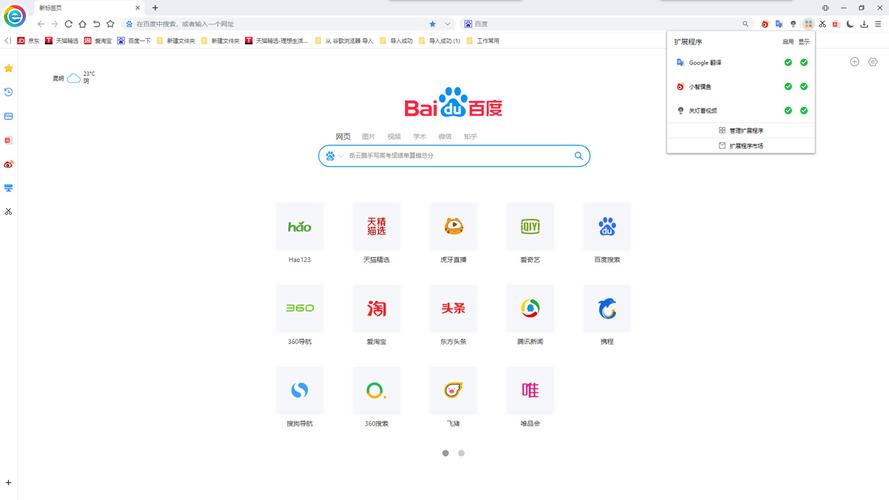The image size is (889, 500).
Task: Open the scissors screenshot tool in sidebar
Action: pyautogui.click(x=9, y=211)
